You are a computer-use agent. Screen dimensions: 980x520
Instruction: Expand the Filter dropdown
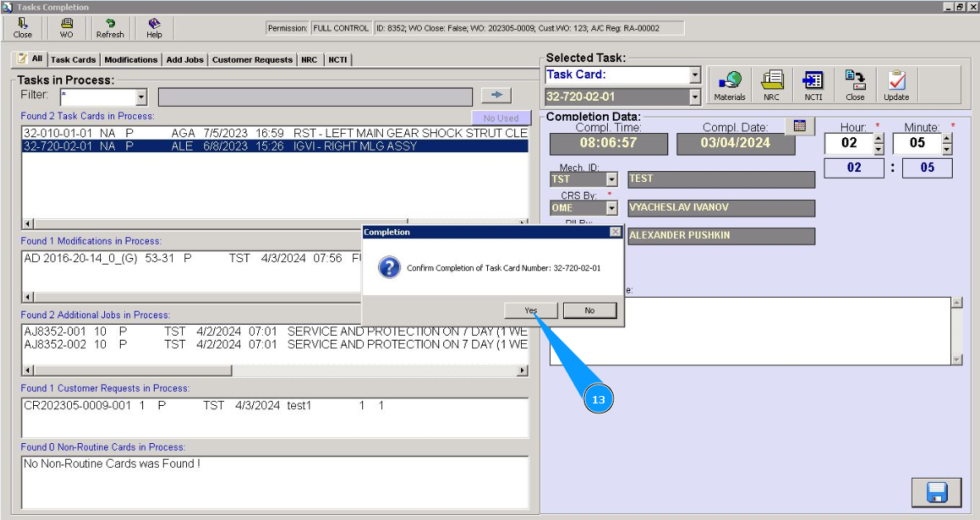[x=141, y=97]
